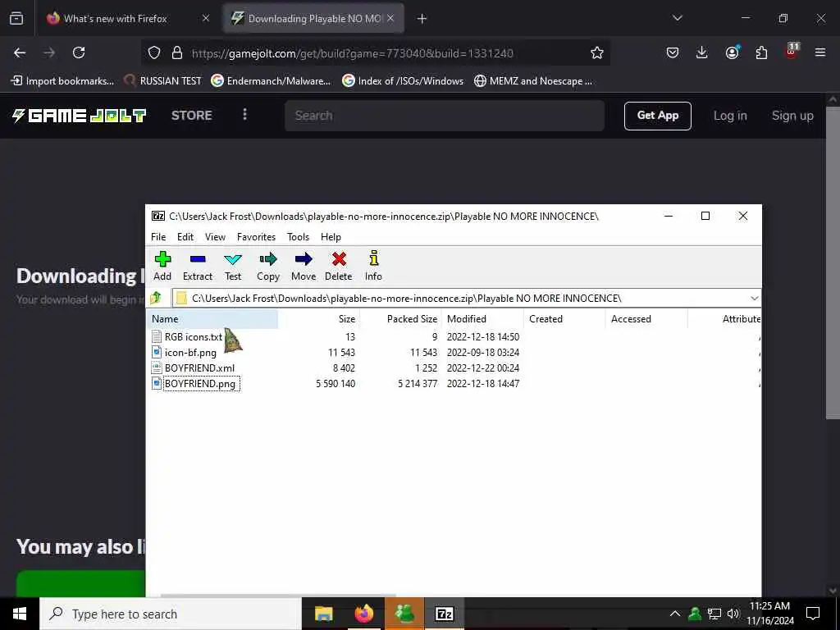Go back to the previous page
The width and height of the screenshot is (840, 630).
click(x=20, y=52)
